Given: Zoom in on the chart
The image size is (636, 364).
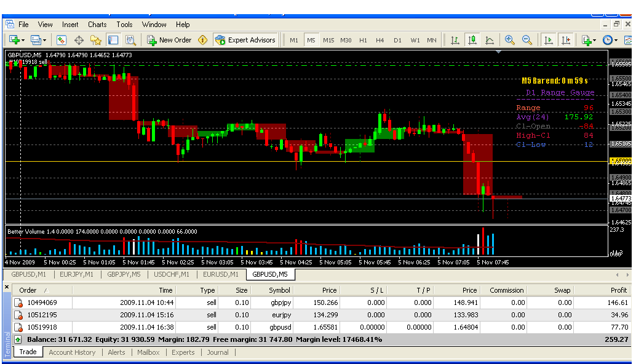Looking at the screenshot, I should [x=509, y=40].
